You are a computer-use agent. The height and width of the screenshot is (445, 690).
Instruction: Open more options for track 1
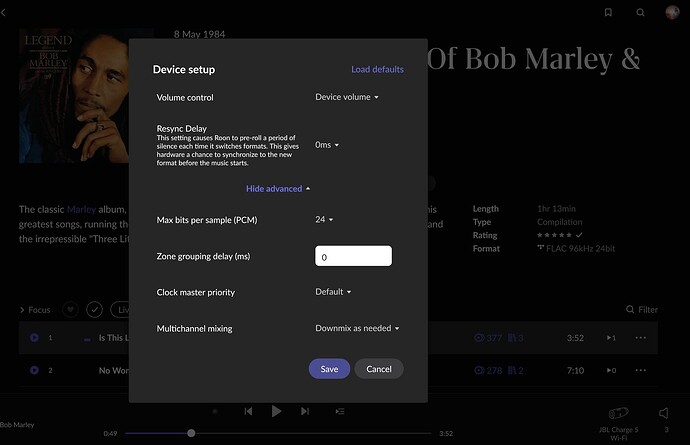[x=641, y=338]
